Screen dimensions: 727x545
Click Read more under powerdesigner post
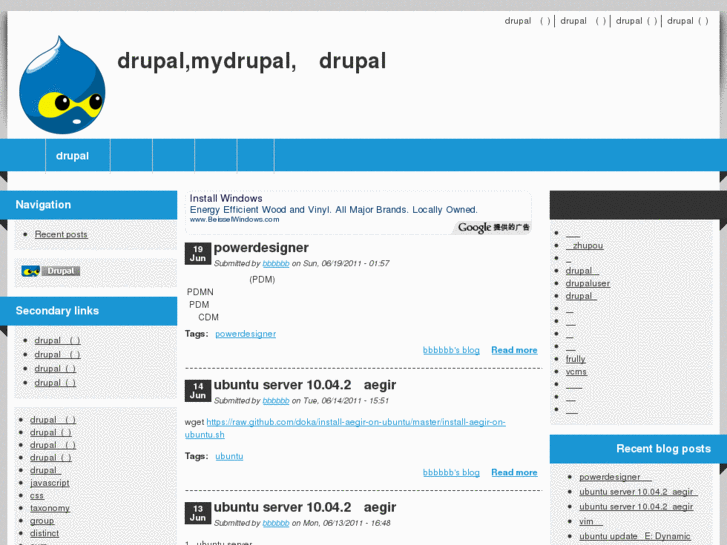tap(514, 350)
